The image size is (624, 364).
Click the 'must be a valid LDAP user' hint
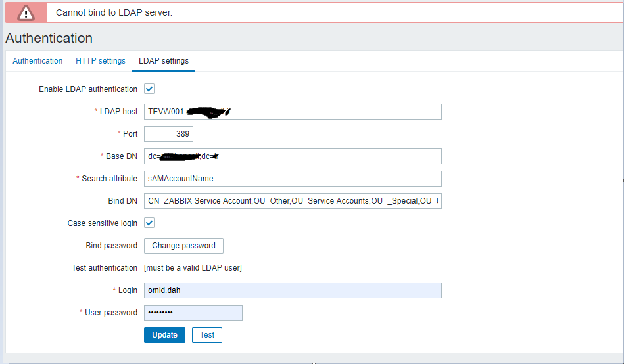tap(193, 268)
